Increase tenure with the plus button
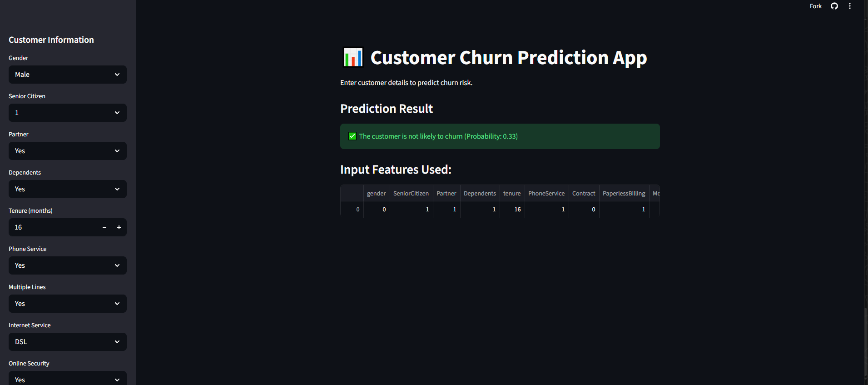This screenshot has height=385, width=868. click(x=119, y=227)
